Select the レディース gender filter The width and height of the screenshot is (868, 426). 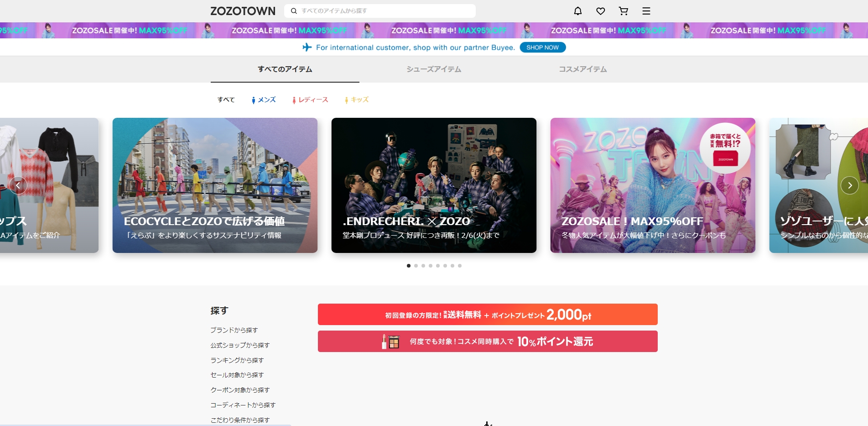(x=311, y=100)
